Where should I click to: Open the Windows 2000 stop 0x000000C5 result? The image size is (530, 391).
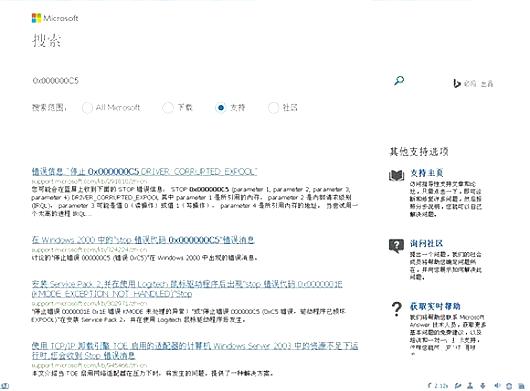click(x=143, y=240)
